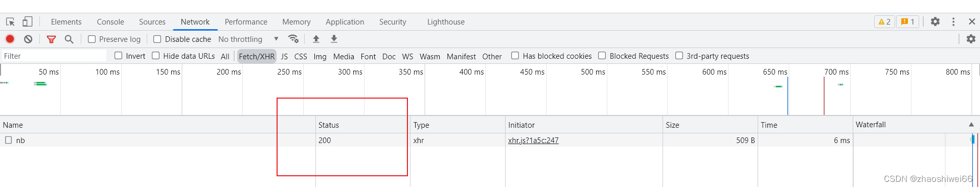Switch to the Console tab
This screenshot has width=980, height=187.
click(110, 22)
